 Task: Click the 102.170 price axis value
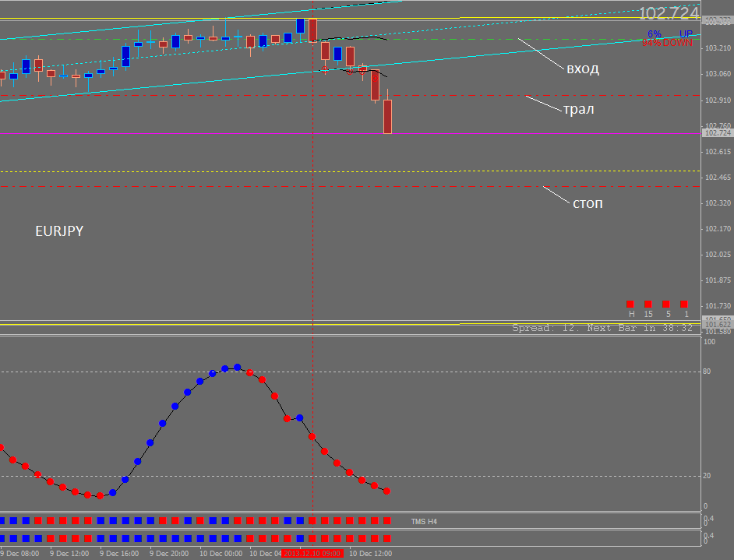pos(718,229)
